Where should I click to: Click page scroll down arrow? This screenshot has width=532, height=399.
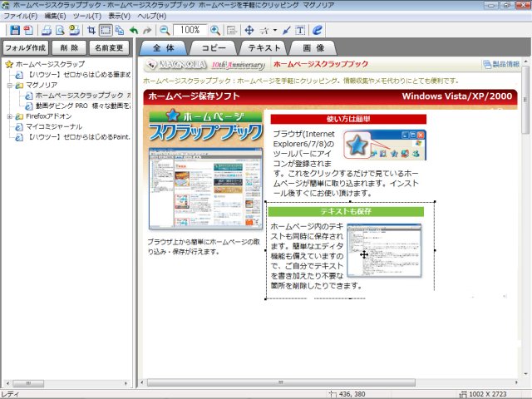pyautogui.click(x=526, y=373)
